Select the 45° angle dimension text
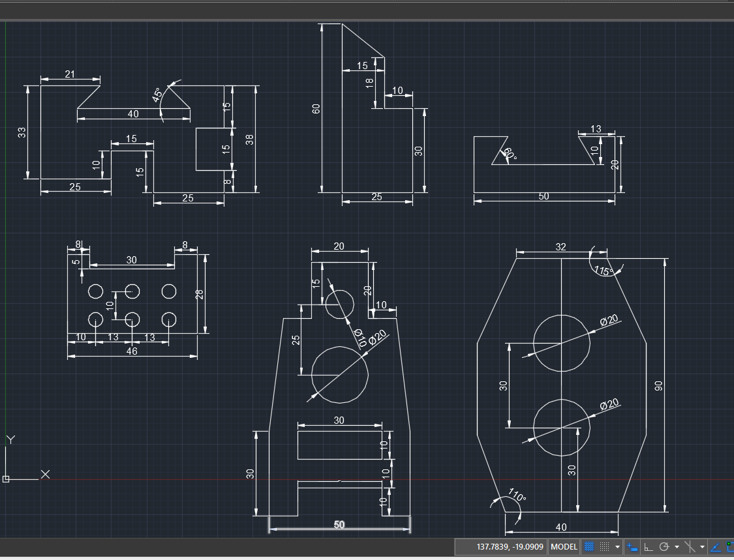 158,95
